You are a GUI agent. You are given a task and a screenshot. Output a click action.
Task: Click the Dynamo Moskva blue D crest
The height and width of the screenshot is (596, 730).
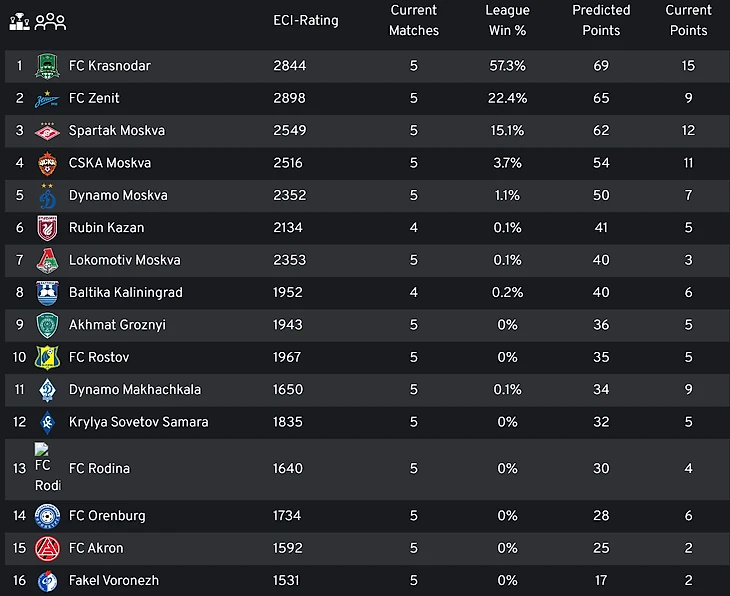pyautogui.click(x=47, y=196)
